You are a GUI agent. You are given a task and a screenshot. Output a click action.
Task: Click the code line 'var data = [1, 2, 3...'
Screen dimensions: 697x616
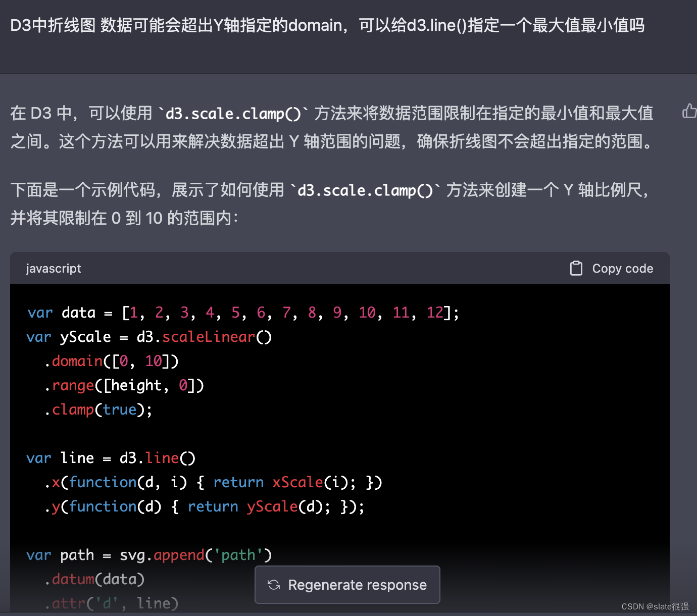[x=243, y=313]
